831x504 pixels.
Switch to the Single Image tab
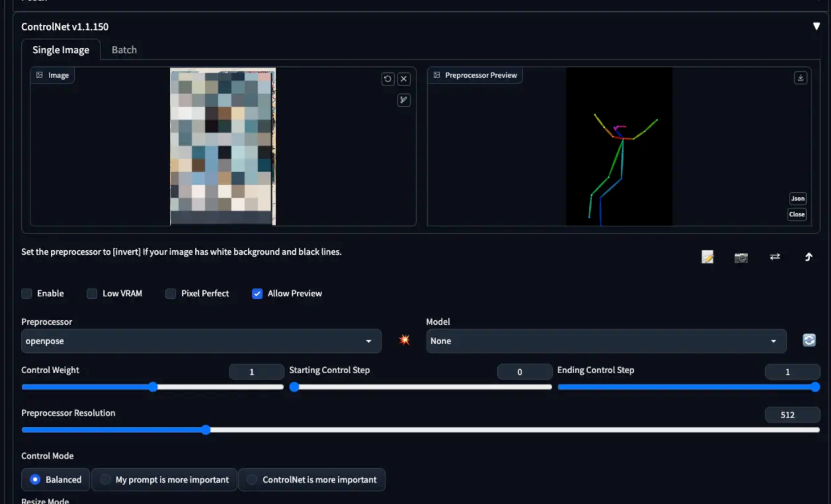tap(61, 50)
